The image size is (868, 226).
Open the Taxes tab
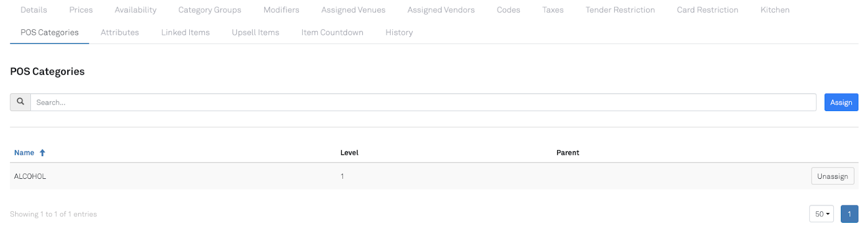pyautogui.click(x=553, y=10)
